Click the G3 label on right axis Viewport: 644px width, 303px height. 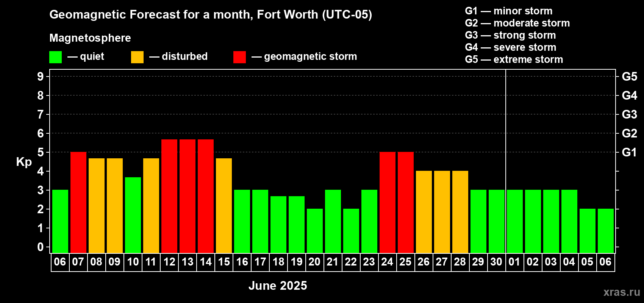tap(629, 114)
